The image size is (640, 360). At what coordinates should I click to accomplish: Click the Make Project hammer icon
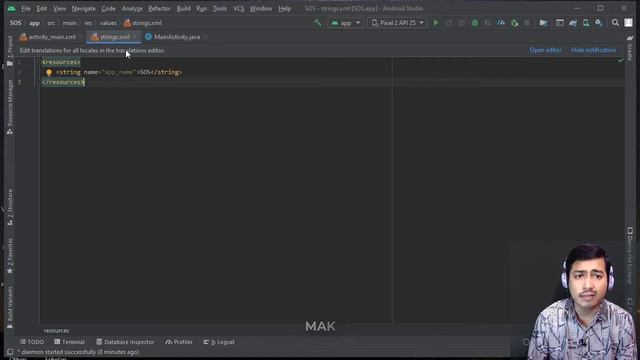[317, 23]
